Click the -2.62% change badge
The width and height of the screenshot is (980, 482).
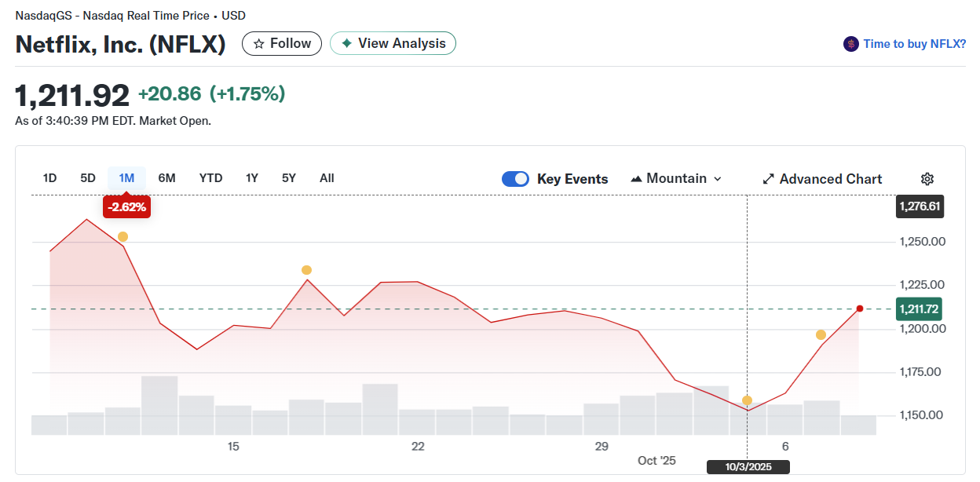[126, 207]
